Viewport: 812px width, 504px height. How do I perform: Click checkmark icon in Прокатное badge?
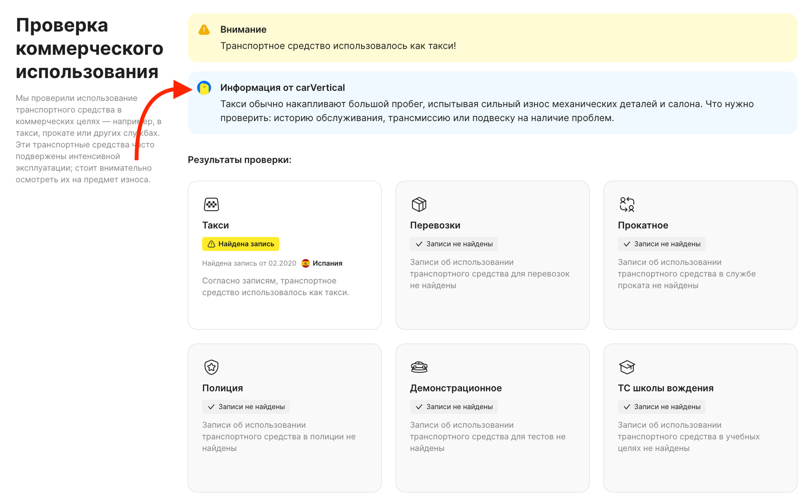point(627,244)
